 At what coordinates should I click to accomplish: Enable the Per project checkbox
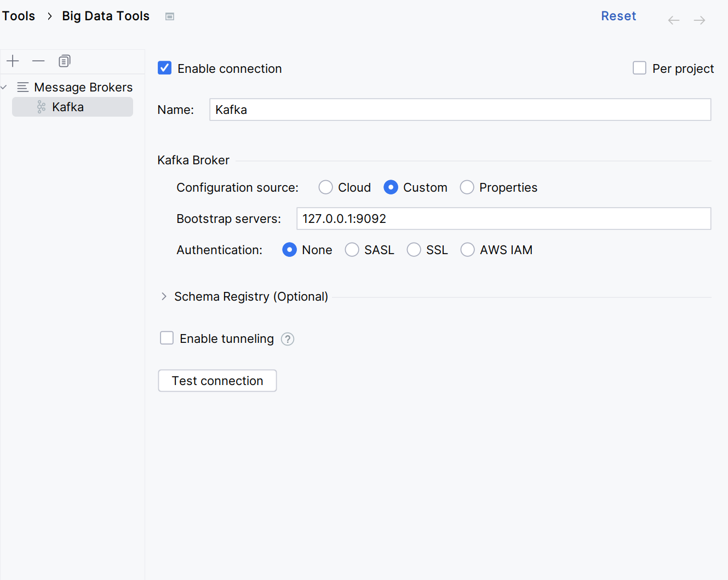click(x=639, y=68)
